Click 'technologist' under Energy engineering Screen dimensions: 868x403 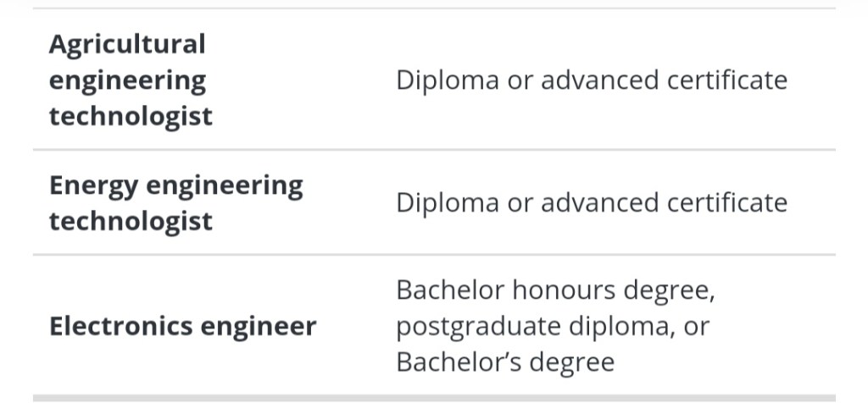(x=131, y=222)
